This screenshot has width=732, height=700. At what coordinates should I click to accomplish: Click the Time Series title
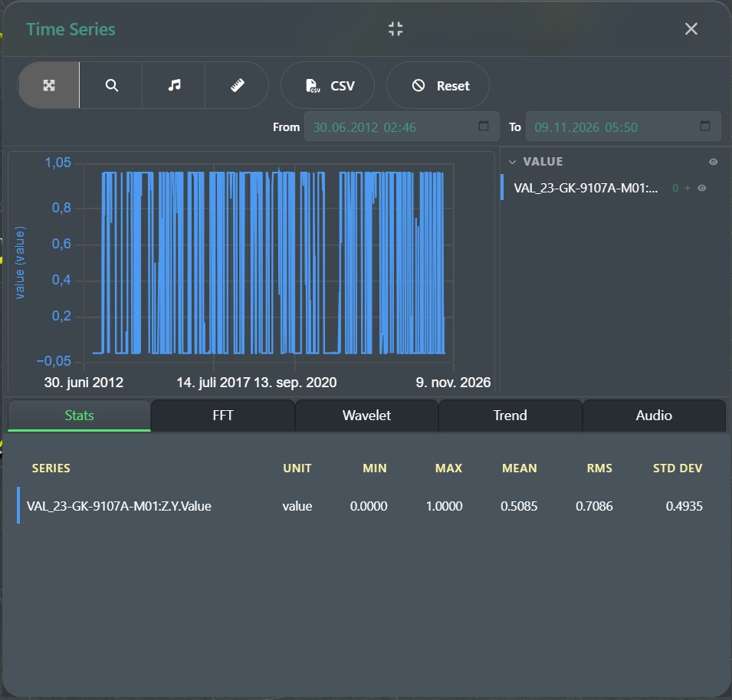[71, 29]
